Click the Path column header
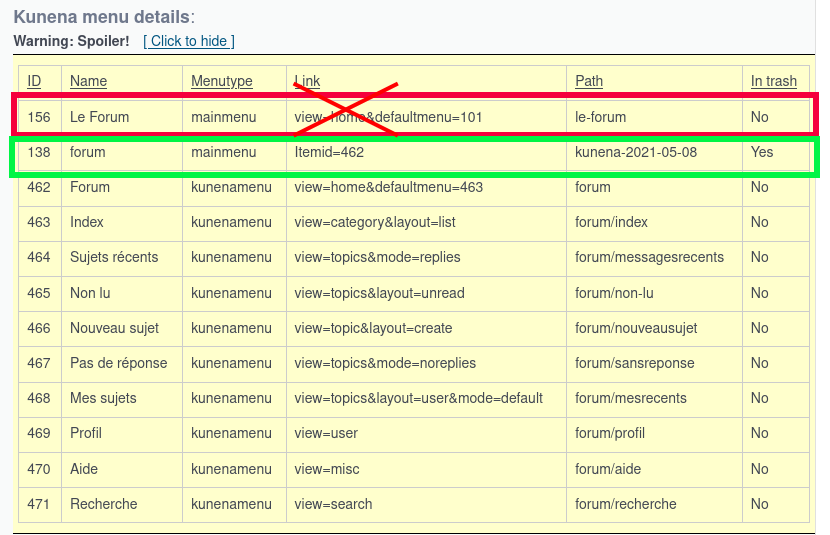This screenshot has width=830, height=535. tap(589, 81)
